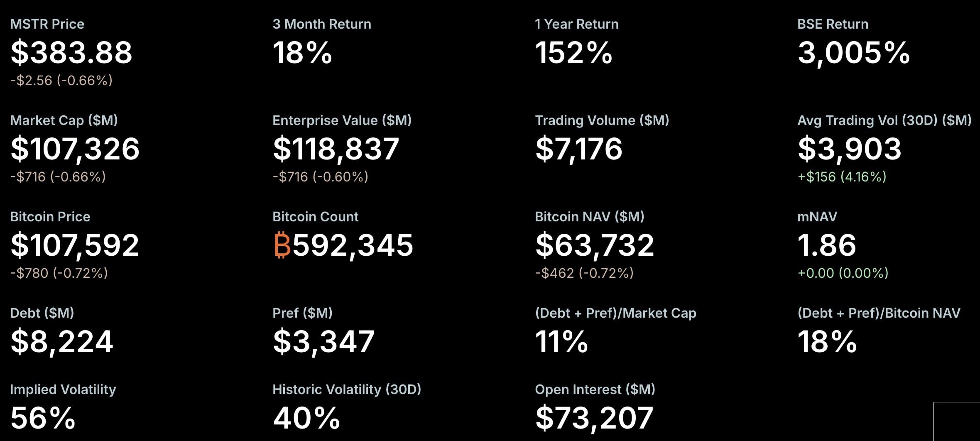Screen dimensions: 980x441
Task: Select the Bitcoin NAV $63,732 figure
Action: (595, 246)
